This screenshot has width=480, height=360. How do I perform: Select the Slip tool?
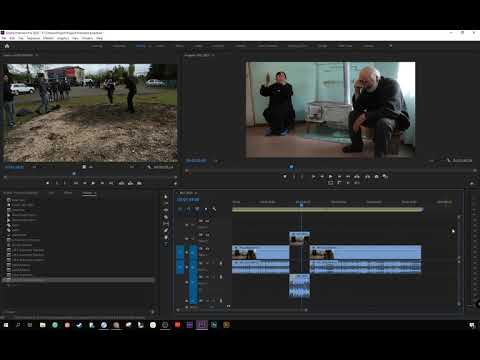[166, 223]
